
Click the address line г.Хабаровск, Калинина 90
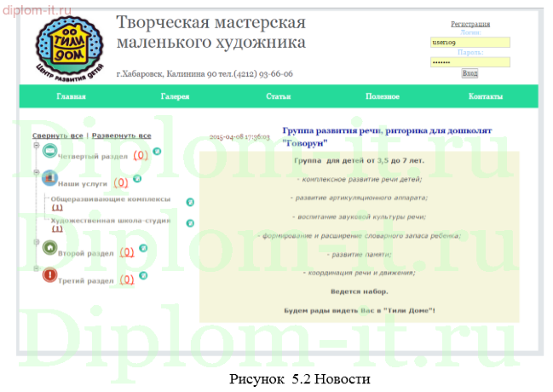click(204, 74)
